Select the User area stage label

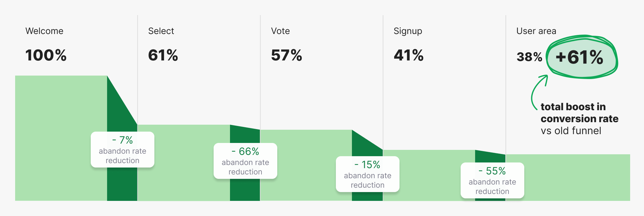point(536,31)
